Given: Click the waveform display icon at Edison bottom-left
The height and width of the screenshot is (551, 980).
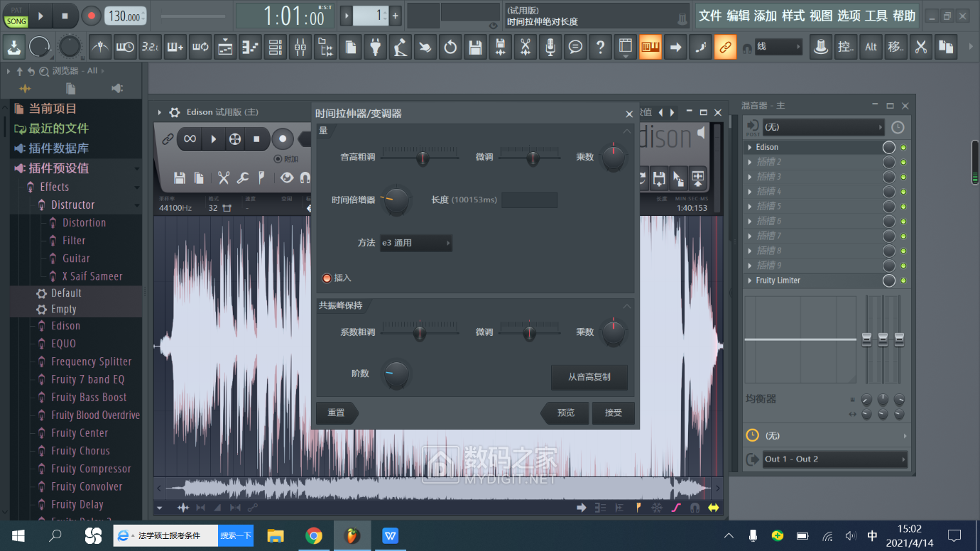Looking at the screenshot, I should [183, 508].
